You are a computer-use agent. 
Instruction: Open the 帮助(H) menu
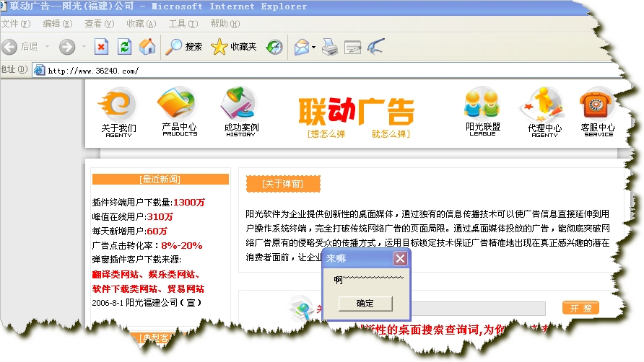(x=225, y=24)
